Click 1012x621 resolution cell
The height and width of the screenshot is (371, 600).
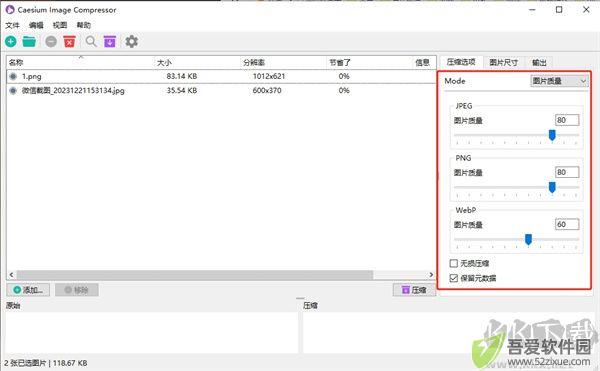tap(269, 76)
